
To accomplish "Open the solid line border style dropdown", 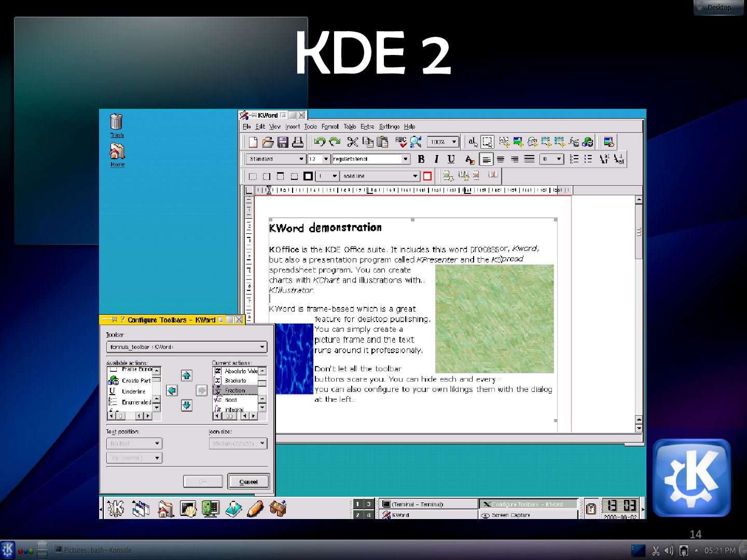I will [x=381, y=176].
